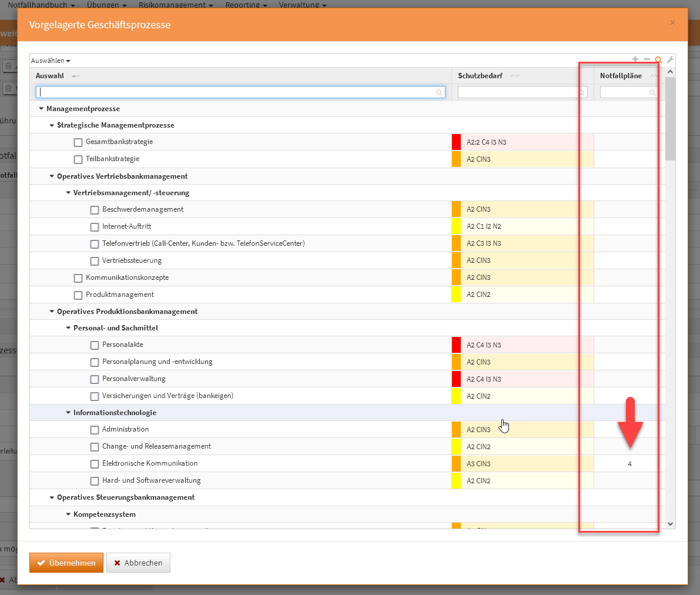
Task: Collapse the Informationstechnologie group
Action: (68, 413)
